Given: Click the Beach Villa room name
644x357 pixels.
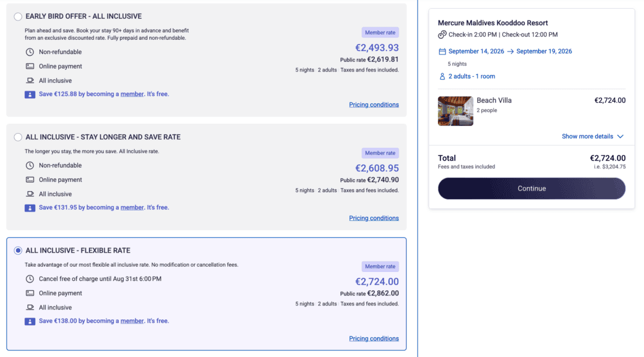Looking at the screenshot, I should 494,100.
